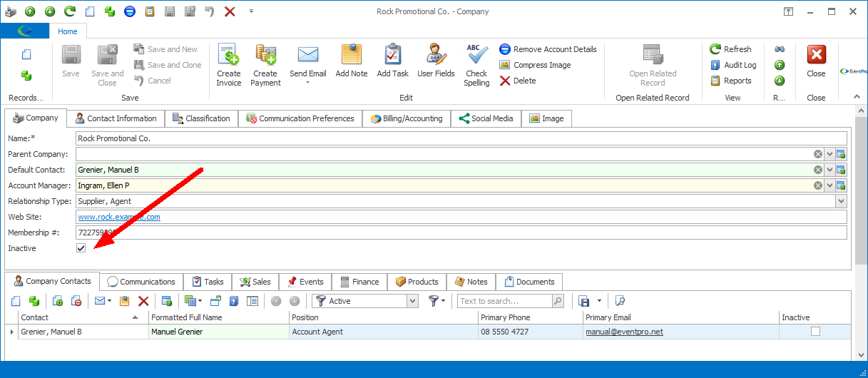Viewport: 868px width, 378px height.
Task: Click the Home ribbon tab
Action: pyautogui.click(x=68, y=31)
